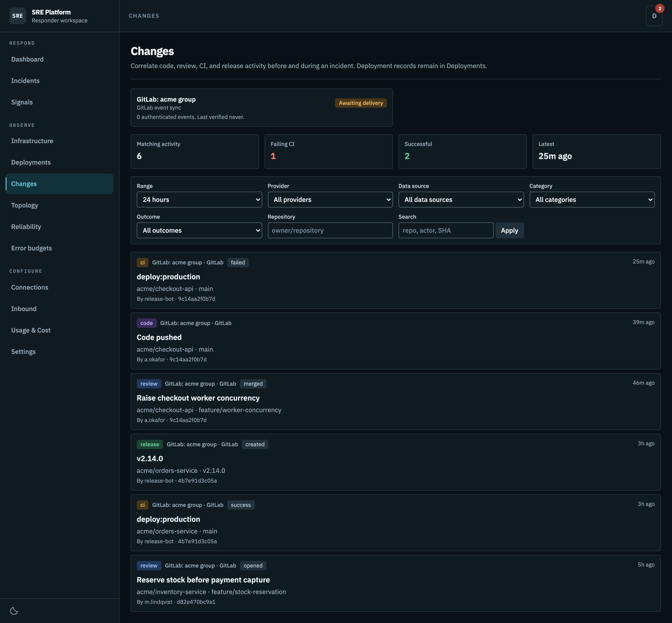This screenshot has width=672, height=623.
Task: Click the success status tag
Action: click(241, 505)
